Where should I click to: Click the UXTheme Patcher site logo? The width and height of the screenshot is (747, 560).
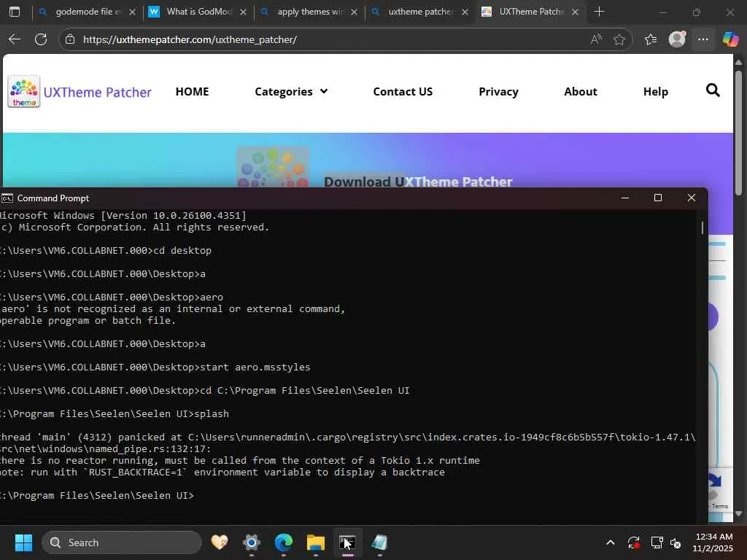(x=24, y=91)
